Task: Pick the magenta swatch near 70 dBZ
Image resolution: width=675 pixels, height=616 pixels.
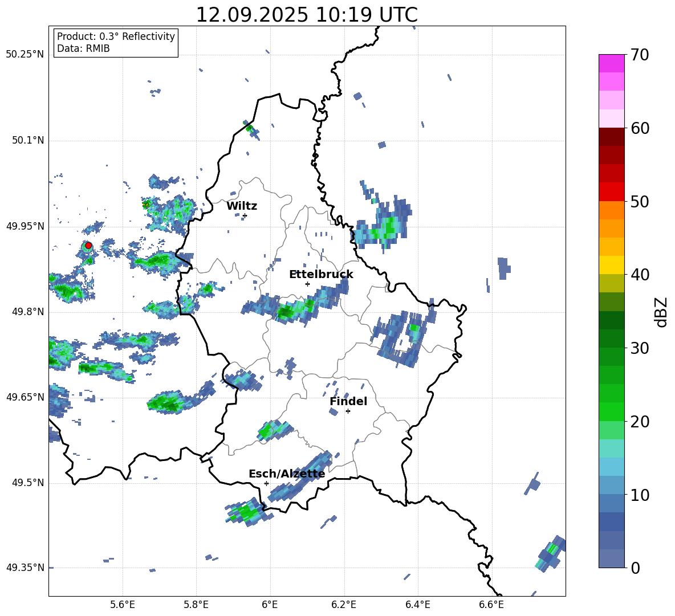Action: coord(611,63)
